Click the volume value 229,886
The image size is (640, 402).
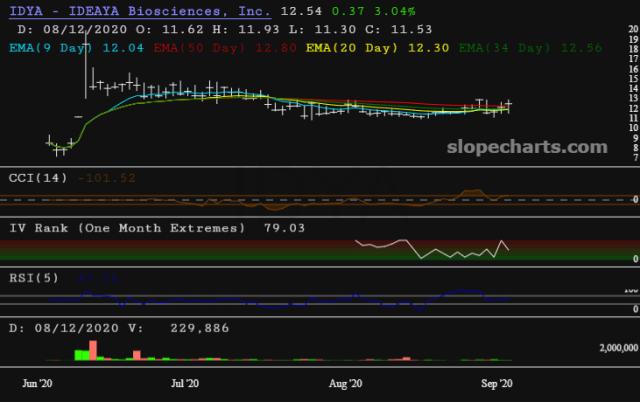tap(200, 328)
